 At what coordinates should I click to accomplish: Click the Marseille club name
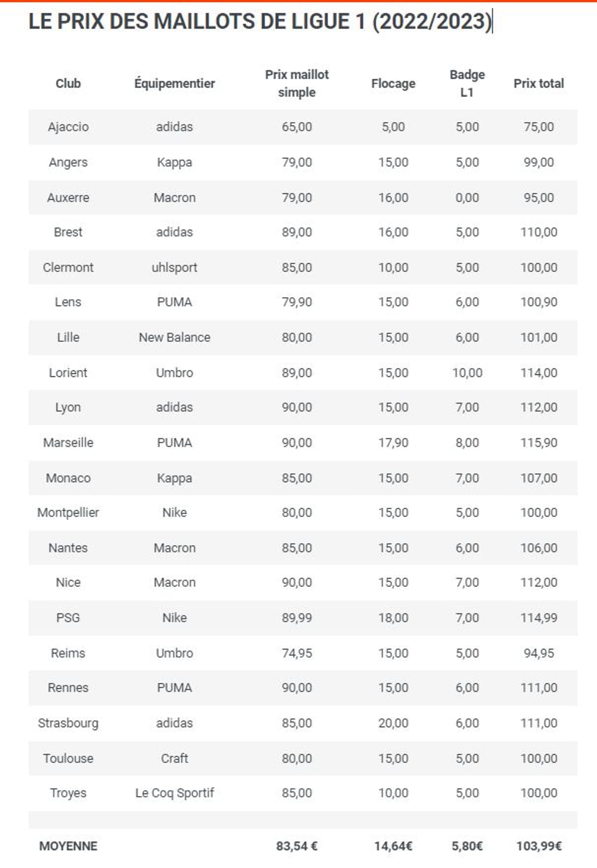[x=68, y=442]
